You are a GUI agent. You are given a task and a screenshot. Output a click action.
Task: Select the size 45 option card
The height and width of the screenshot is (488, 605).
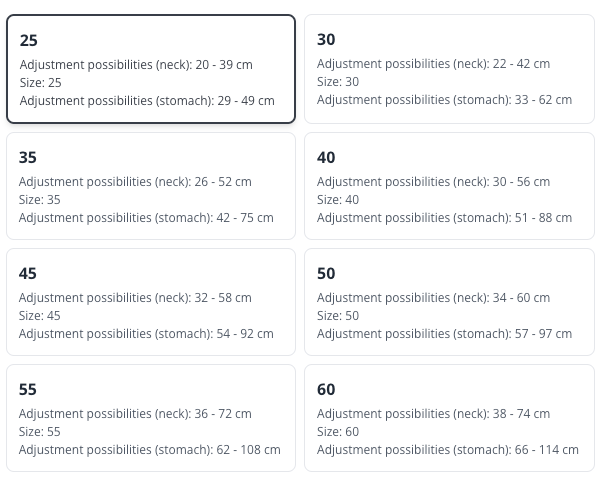[151, 303]
